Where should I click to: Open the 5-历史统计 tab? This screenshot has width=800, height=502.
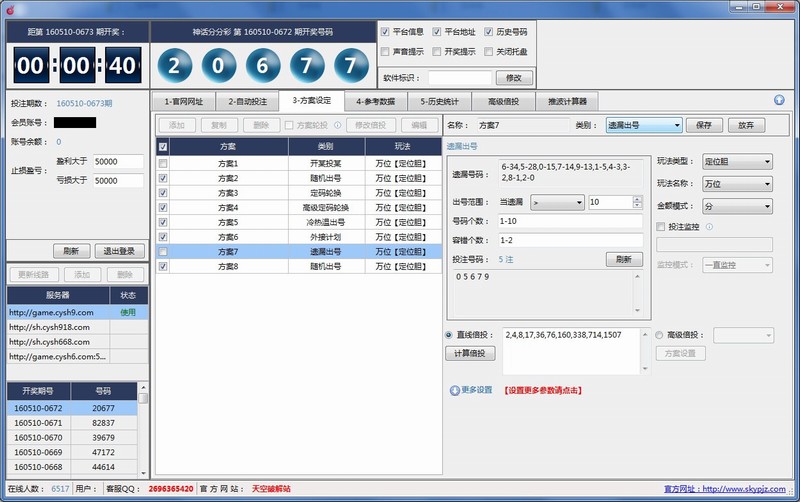tap(437, 101)
